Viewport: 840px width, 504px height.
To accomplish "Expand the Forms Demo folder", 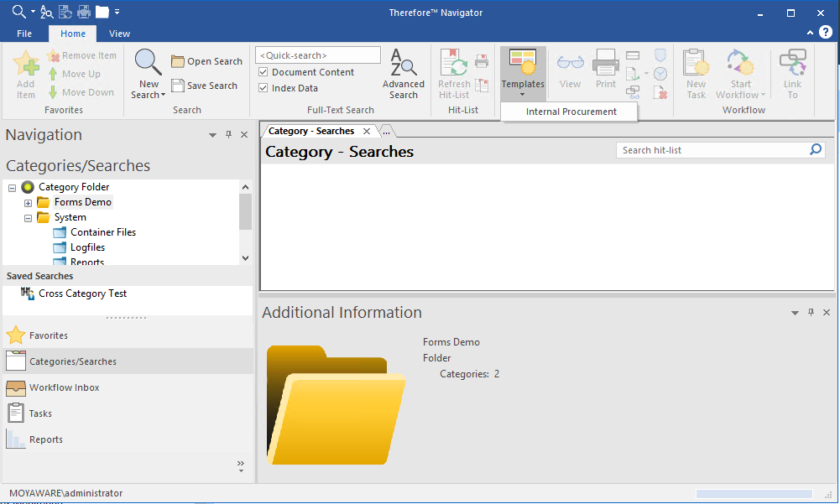I will pyautogui.click(x=28, y=201).
